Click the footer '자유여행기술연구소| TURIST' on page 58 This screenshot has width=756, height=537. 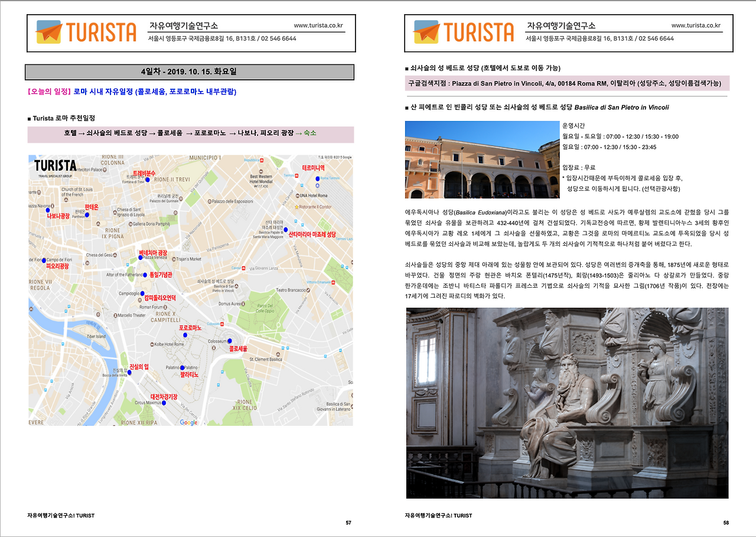point(439,516)
